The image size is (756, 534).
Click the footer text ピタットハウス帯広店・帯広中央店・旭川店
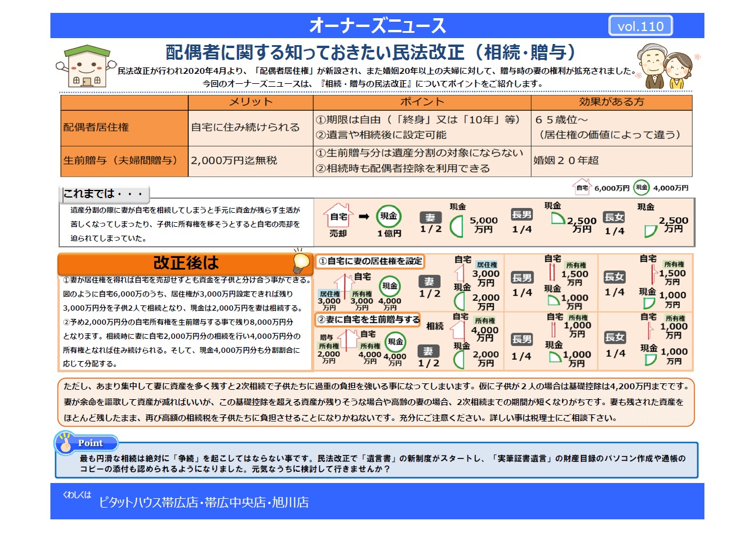coord(203,502)
